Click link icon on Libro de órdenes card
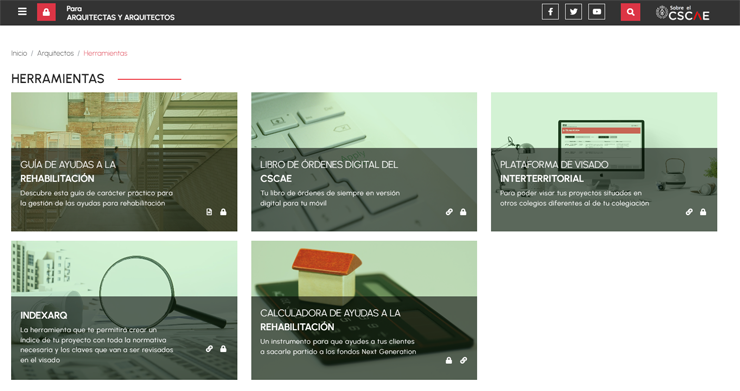 pyautogui.click(x=449, y=212)
